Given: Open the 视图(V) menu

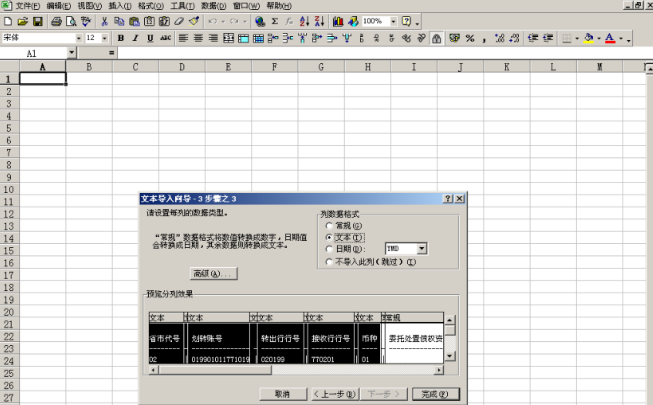Looking at the screenshot, I should [90, 6].
